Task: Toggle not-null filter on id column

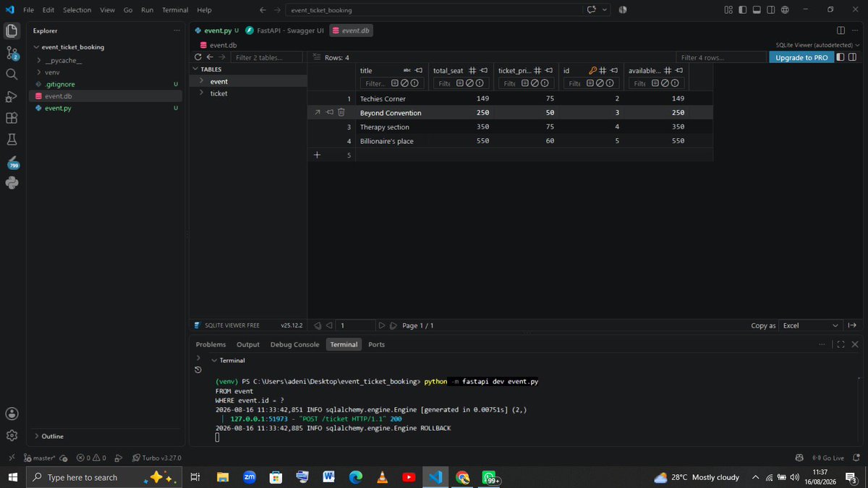Action: click(609, 83)
